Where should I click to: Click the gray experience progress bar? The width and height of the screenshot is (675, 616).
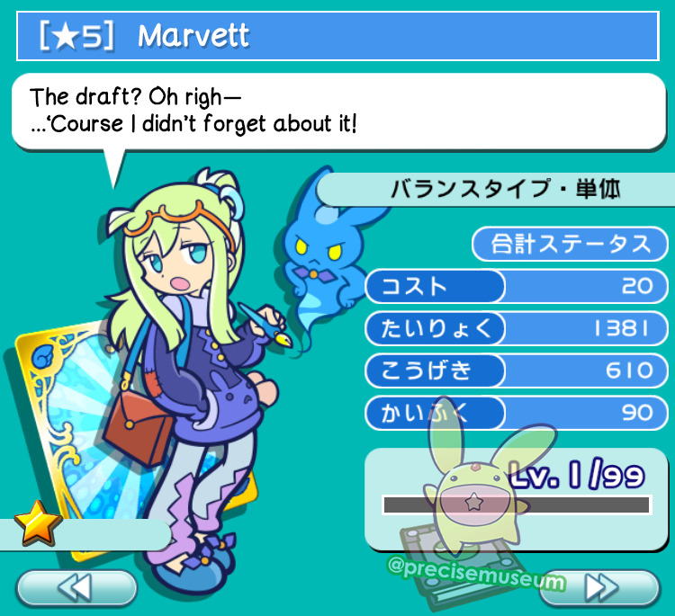(517, 504)
